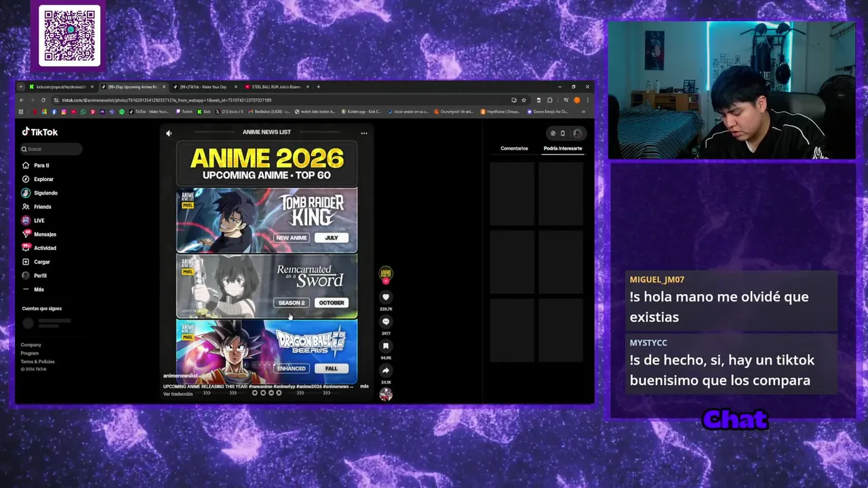Open the Actividad notifications

coord(39,248)
